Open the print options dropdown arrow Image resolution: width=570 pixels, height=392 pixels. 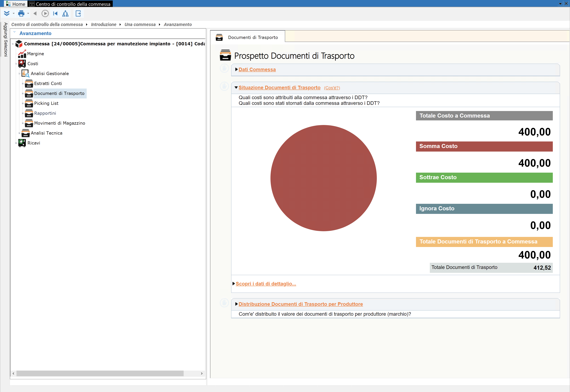click(x=28, y=13)
